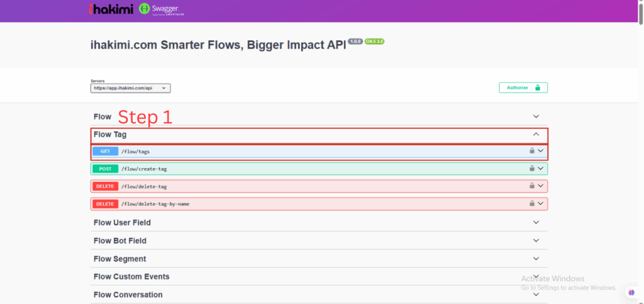
Task: Click lock icon on GET /flow/tags
Action: click(531, 151)
